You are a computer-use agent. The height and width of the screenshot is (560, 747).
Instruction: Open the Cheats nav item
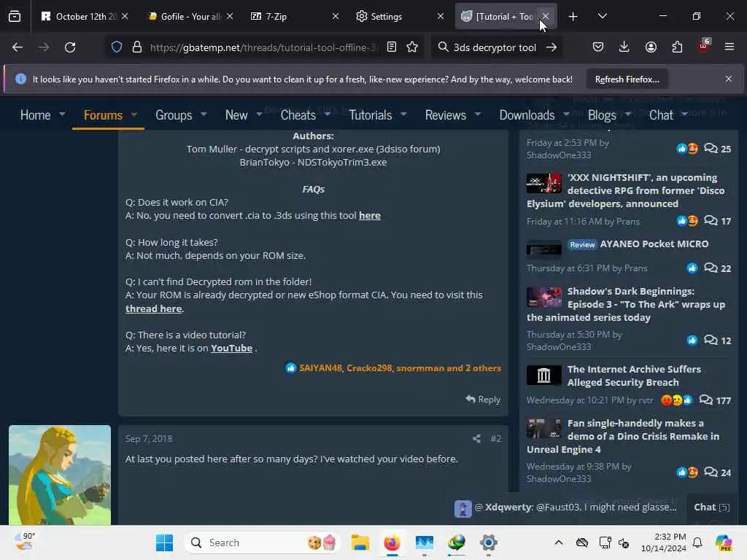click(298, 115)
